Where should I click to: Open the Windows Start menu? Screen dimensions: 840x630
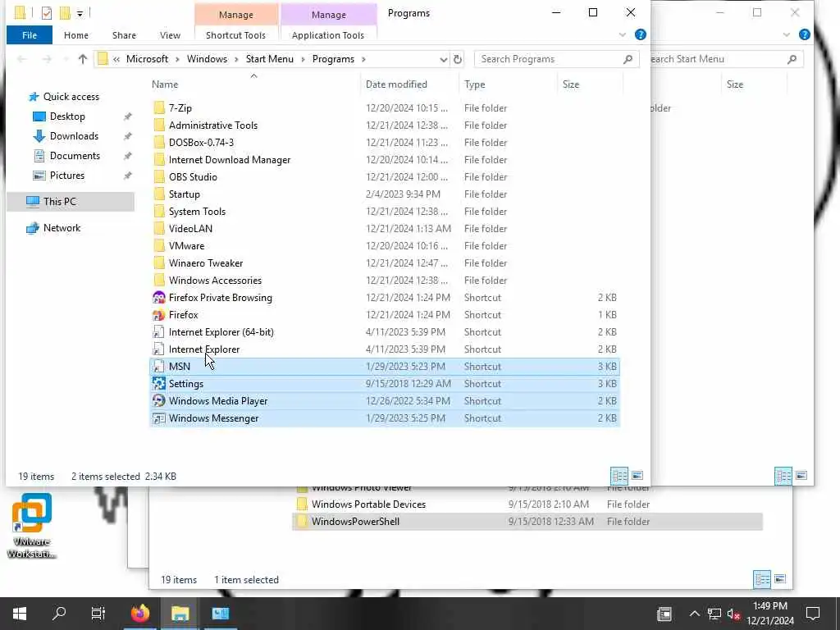20,614
